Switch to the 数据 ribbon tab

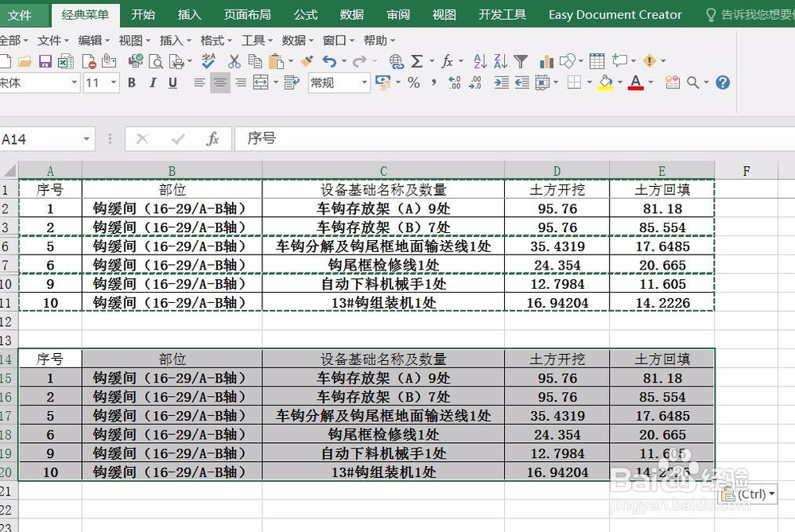pyautogui.click(x=351, y=14)
